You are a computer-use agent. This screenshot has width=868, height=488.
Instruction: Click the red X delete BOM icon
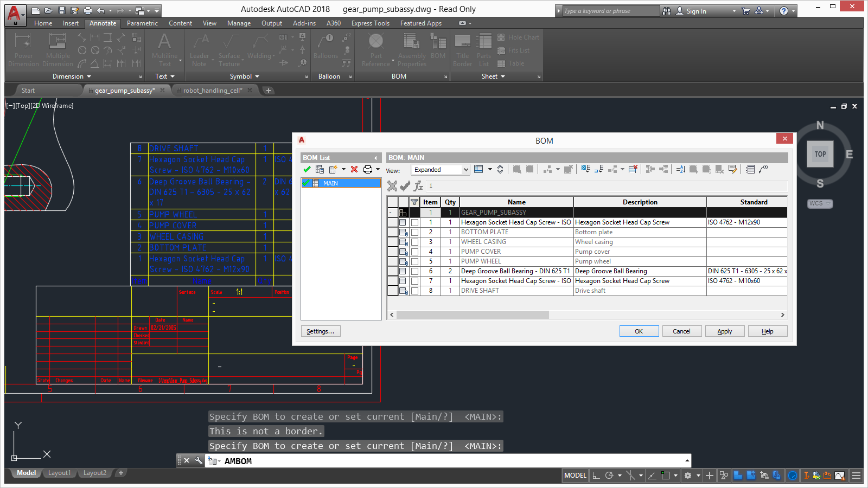(x=354, y=170)
